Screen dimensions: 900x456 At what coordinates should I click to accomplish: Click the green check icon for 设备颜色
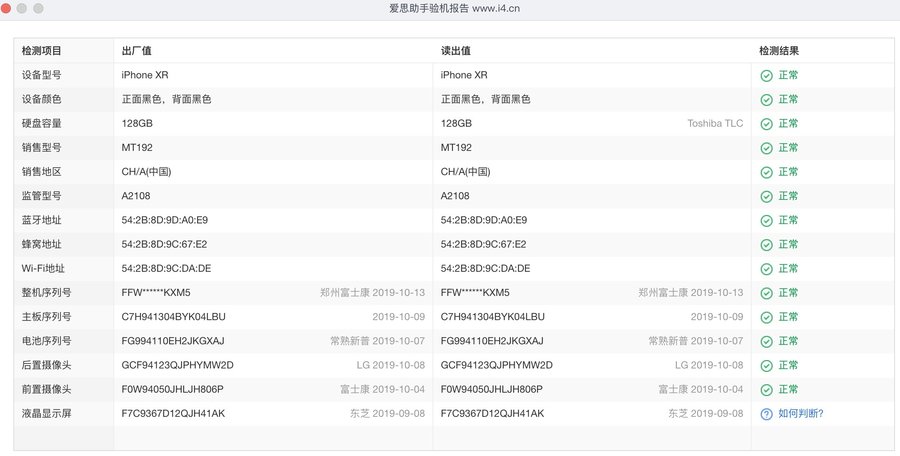click(766, 100)
